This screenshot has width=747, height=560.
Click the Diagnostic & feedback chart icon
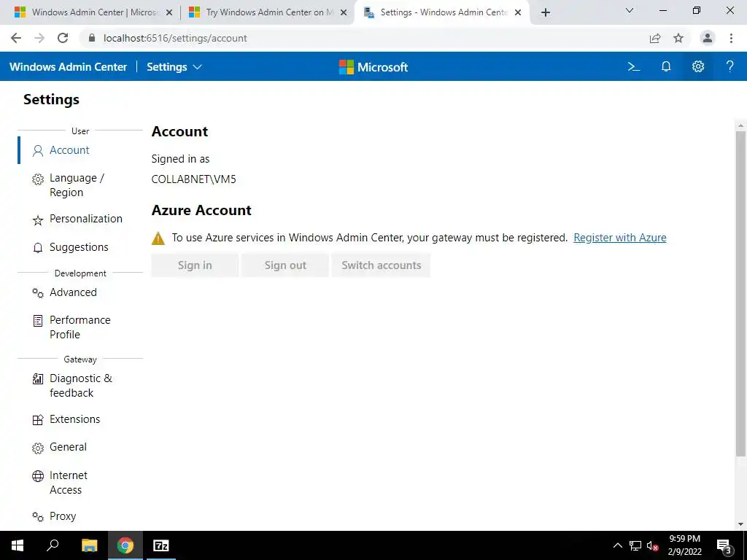(38, 379)
